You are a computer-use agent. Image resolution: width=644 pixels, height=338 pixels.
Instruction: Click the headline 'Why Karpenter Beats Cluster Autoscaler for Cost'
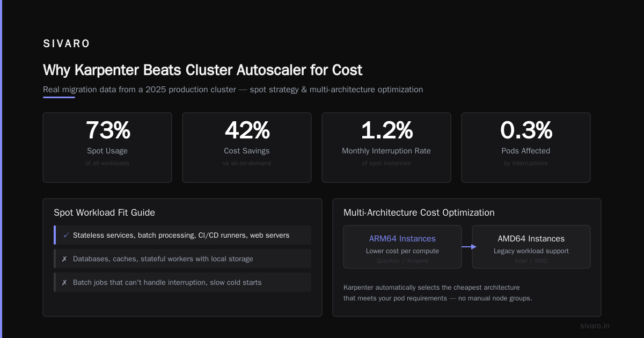[x=202, y=70]
